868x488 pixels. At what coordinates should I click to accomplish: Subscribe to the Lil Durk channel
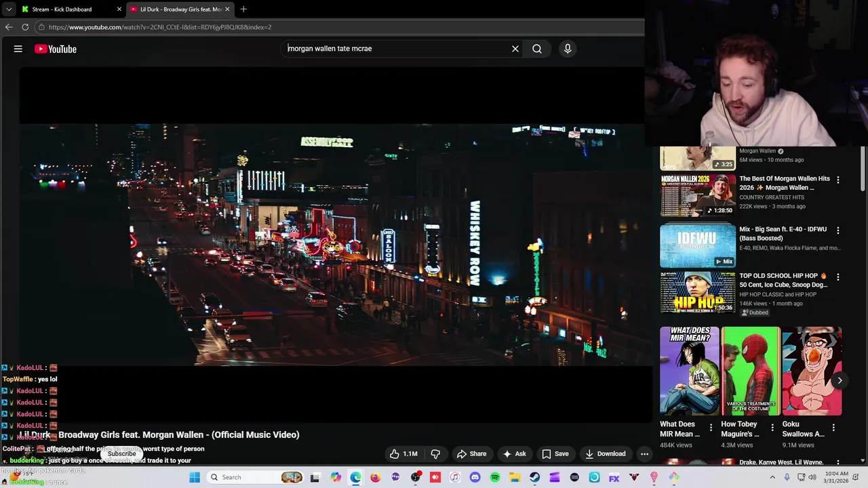(x=121, y=454)
